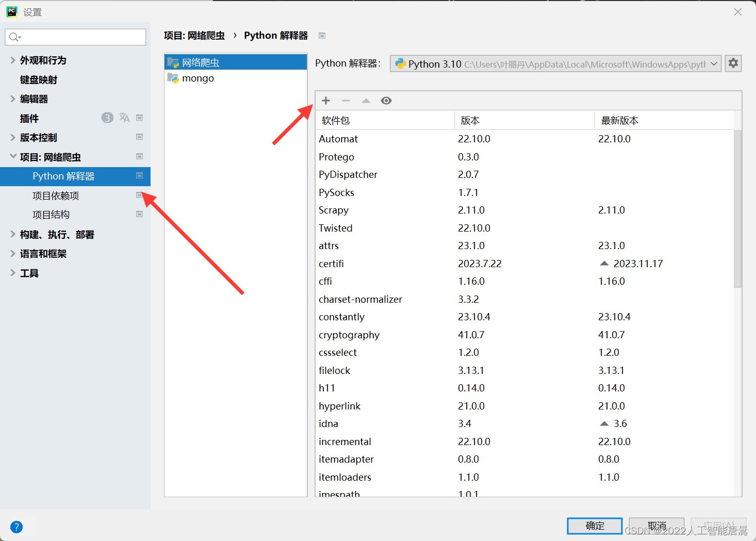Select the mongo project in list
This screenshot has width=756, height=541.
pyautogui.click(x=236, y=78)
